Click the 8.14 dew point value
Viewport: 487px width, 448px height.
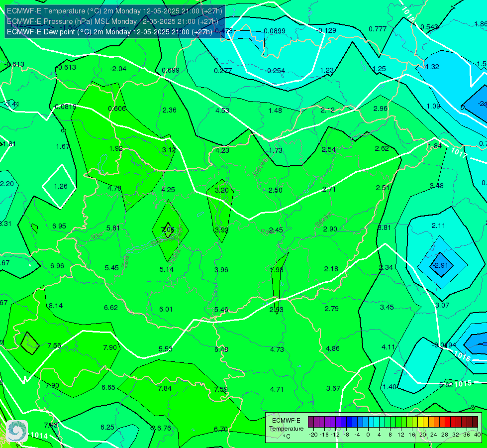tap(56, 306)
